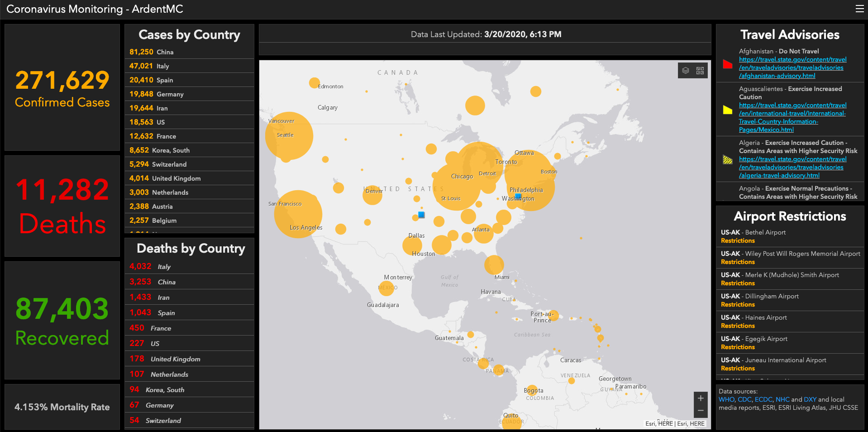
Task: Visit the WHO data source link
Action: 726,399
